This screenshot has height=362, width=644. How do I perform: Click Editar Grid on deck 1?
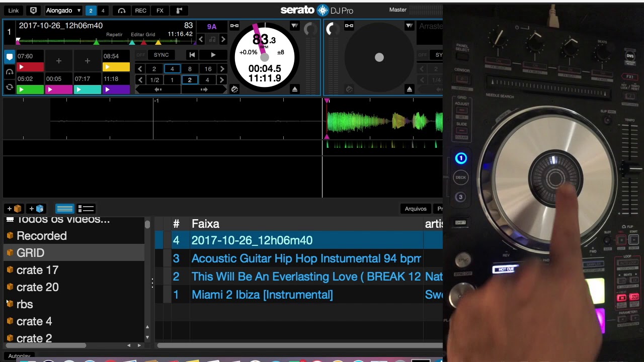pyautogui.click(x=143, y=35)
